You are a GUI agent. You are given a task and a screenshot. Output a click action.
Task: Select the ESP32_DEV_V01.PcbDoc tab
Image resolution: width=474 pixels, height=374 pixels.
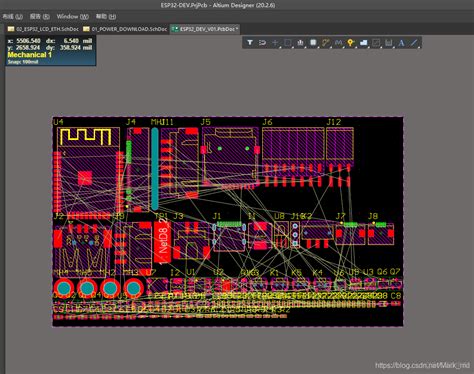tap(205, 29)
